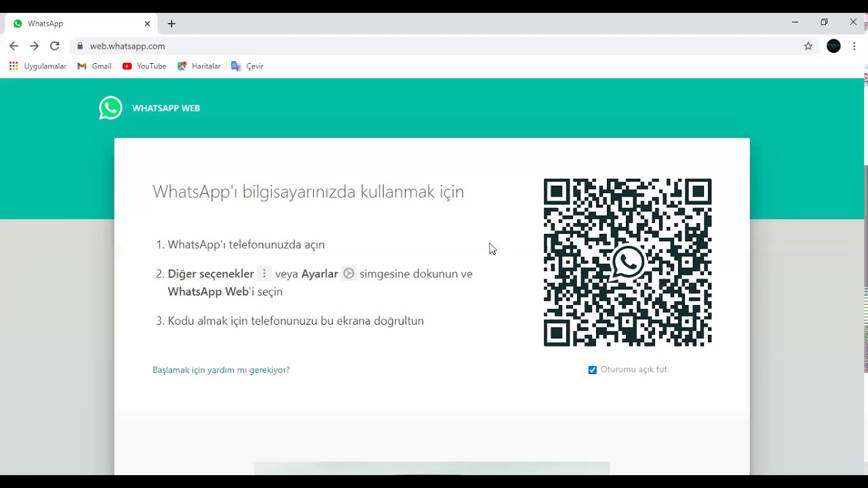Open the Chrome profile avatar
This screenshot has width=868, height=488.
834,46
